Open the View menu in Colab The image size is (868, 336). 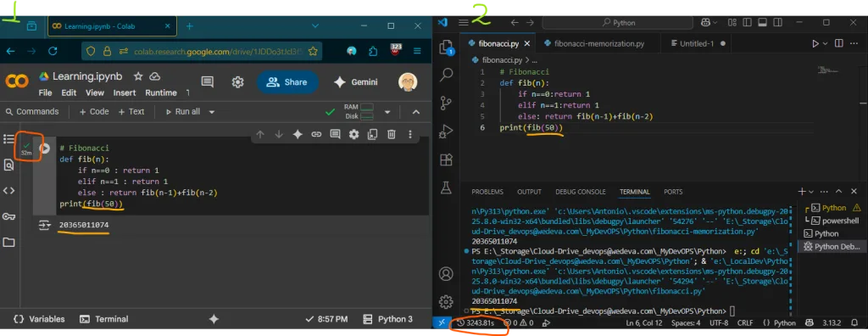click(x=95, y=92)
